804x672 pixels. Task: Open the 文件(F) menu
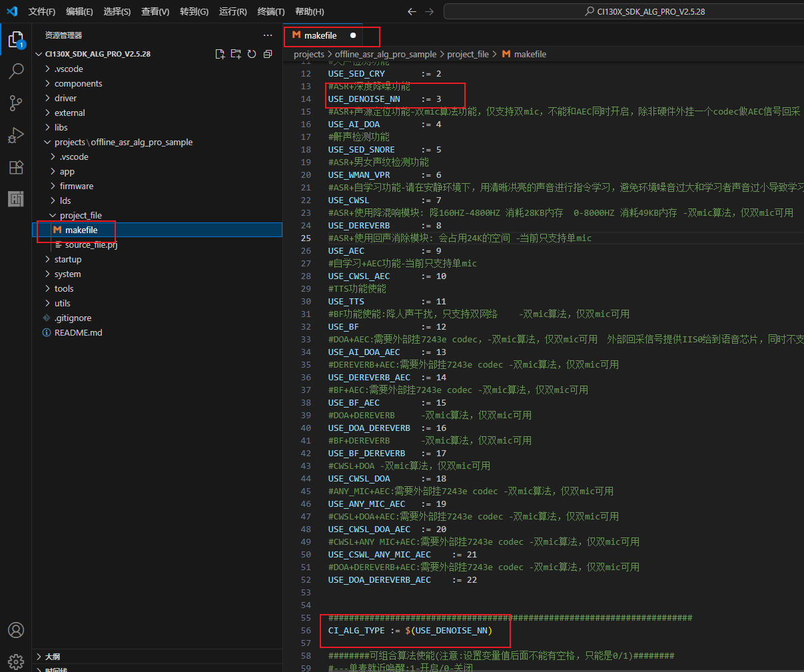point(42,11)
